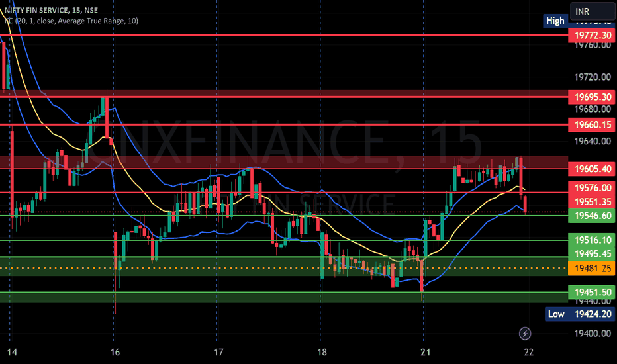This screenshot has width=617, height=364.
Task: Select the 19695.30 resistance price label
Action: pos(593,97)
